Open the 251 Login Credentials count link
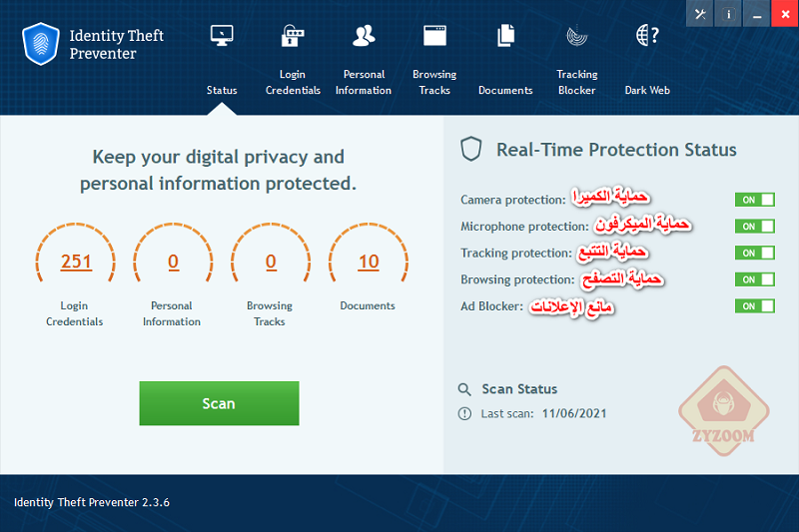799x532 pixels. [x=76, y=262]
